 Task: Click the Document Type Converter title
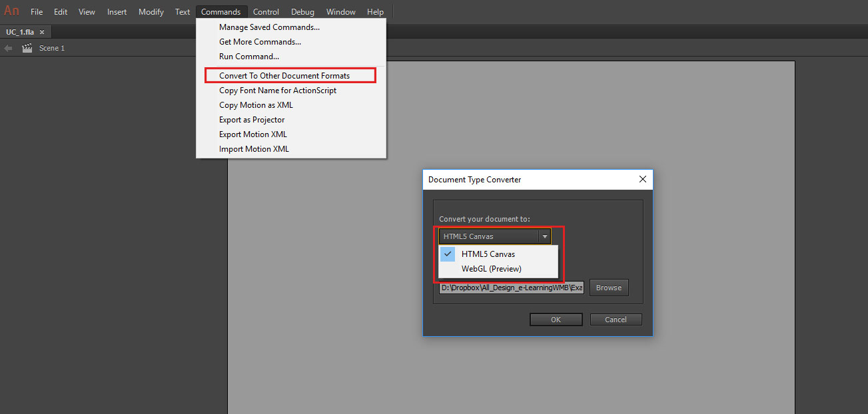point(475,180)
